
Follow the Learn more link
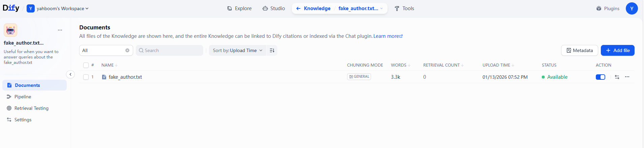[388, 36]
